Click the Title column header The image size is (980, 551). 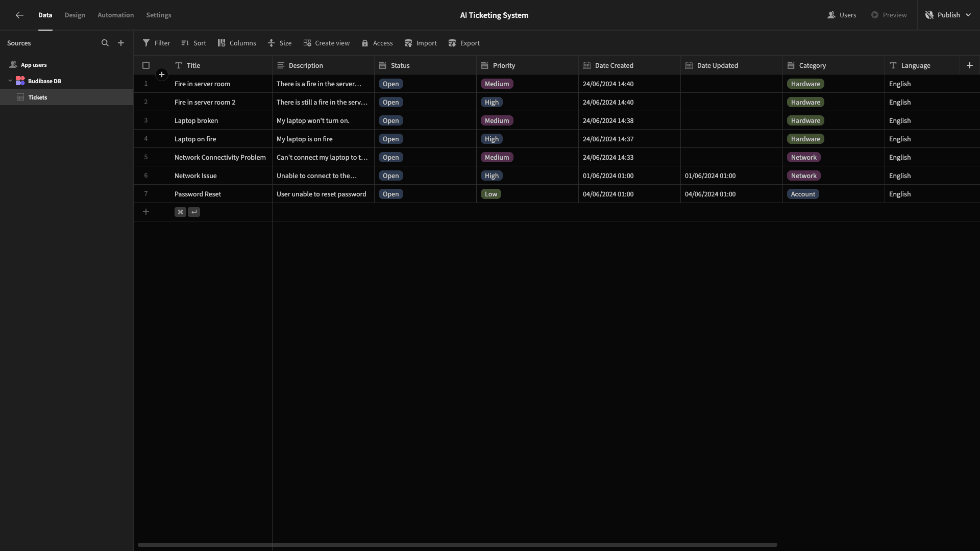(x=221, y=65)
